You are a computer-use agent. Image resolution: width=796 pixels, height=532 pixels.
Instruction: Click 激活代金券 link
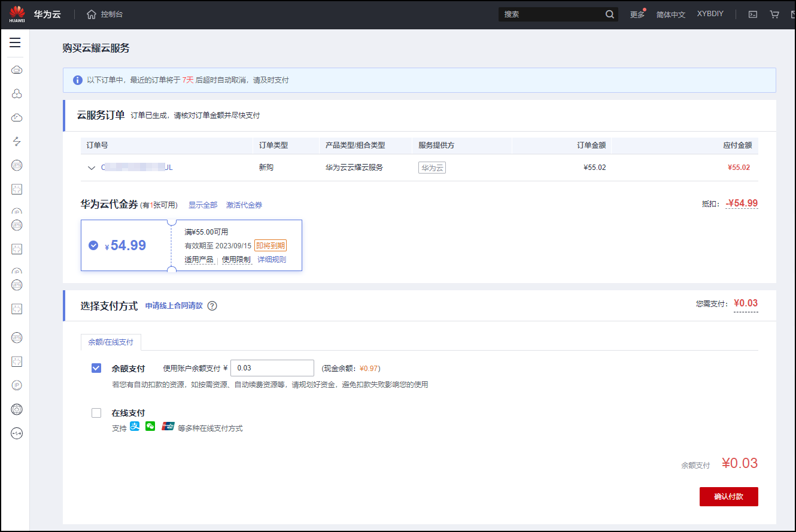(x=244, y=205)
